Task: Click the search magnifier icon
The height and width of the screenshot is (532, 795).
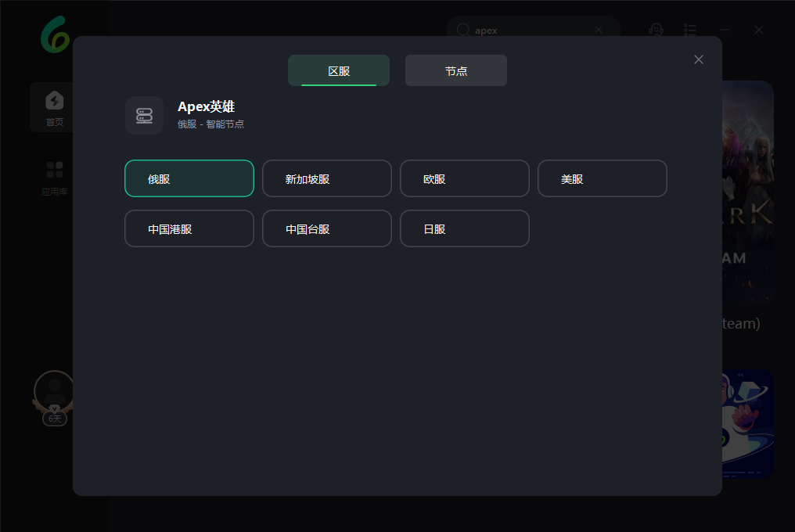Action: click(x=463, y=30)
